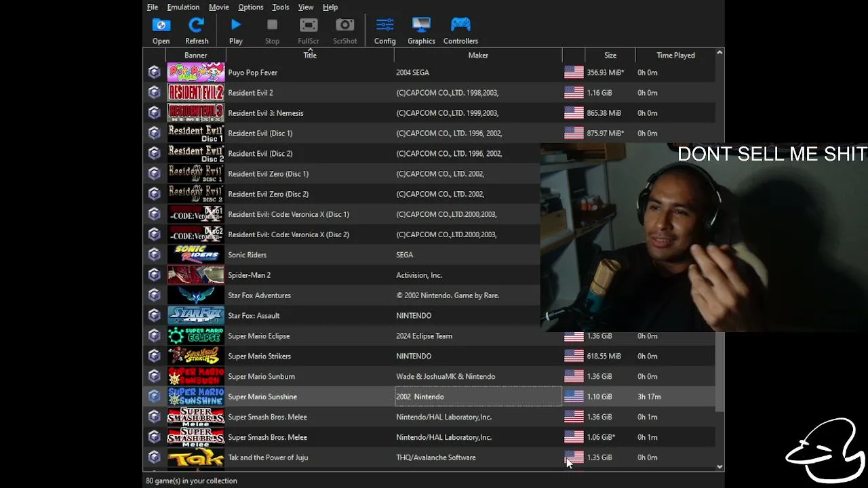
Task: Select the Sonic Riders banner image
Action: click(196, 255)
